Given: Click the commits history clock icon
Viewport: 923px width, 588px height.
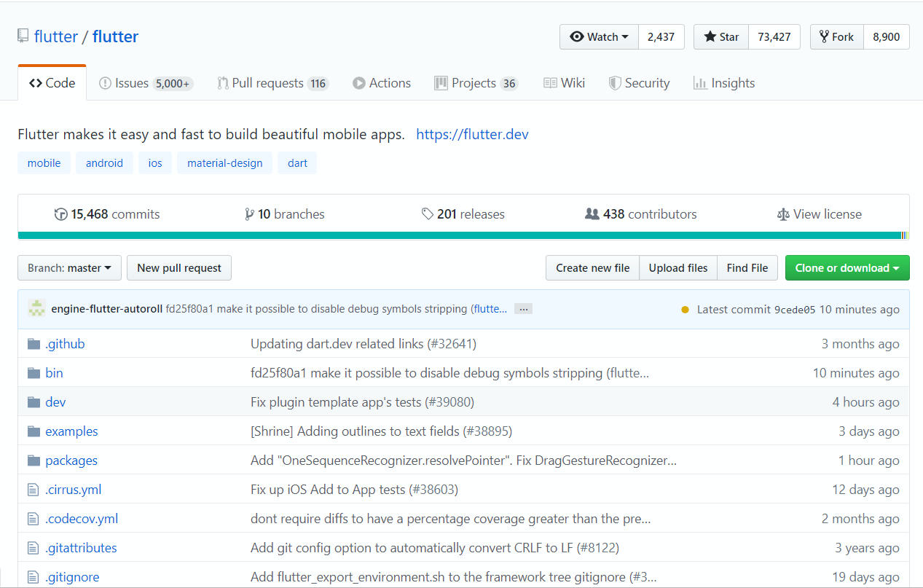Looking at the screenshot, I should [x=61, y=214].
